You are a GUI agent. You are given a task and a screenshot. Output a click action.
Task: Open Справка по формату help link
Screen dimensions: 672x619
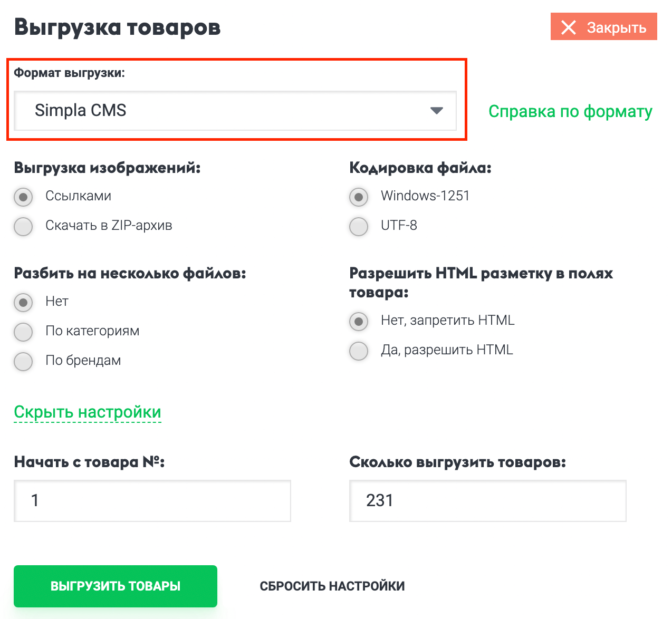[x=571, y=111]
